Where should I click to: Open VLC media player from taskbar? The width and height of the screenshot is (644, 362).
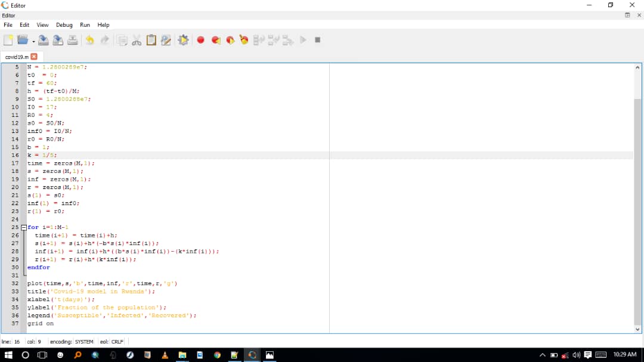(165, 355)
